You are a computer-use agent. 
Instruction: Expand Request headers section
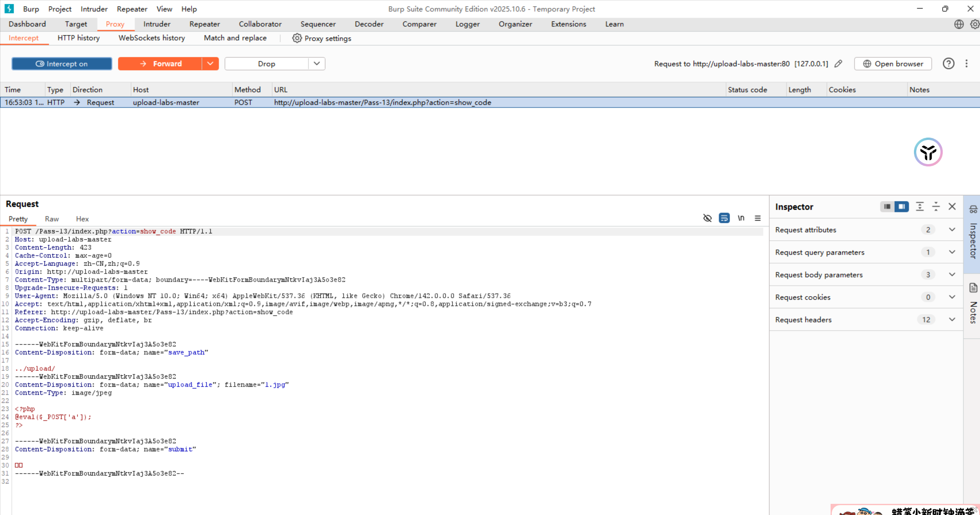(x=952, y=320)
